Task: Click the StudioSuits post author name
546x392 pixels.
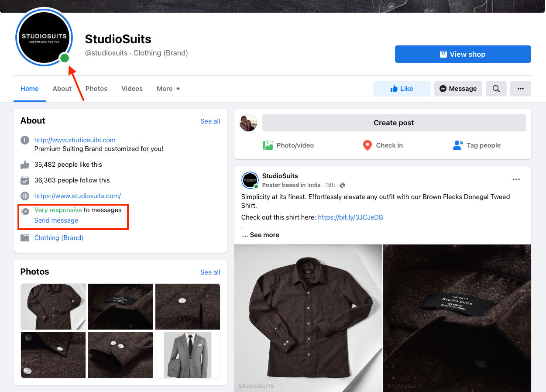Action: pyautogui.click(x=280, y=176)
